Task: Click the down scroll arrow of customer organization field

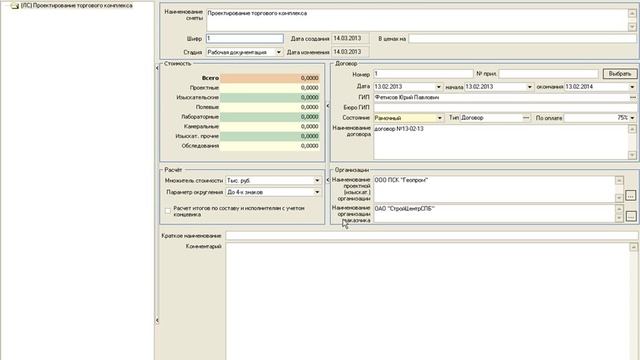Action: click(x=619, y=218)
